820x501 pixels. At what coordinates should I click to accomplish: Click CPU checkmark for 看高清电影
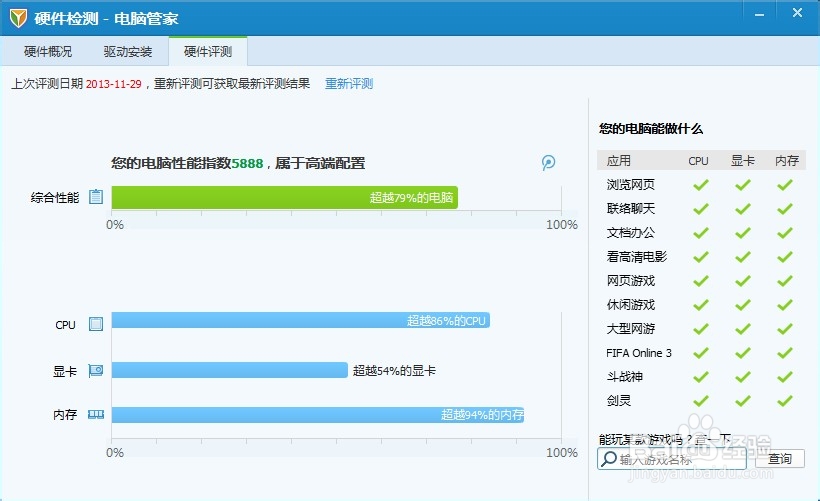(x=701, y=257)
